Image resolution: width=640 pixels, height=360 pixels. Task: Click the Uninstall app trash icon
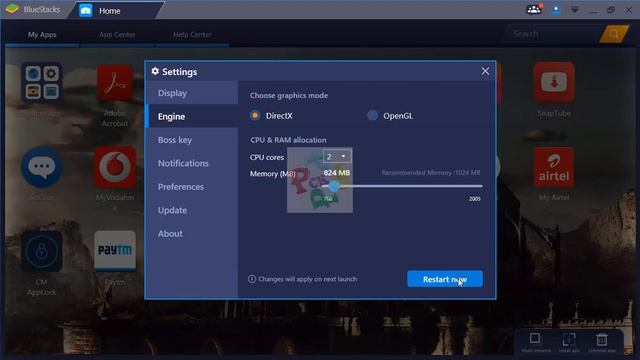[602, 339]
